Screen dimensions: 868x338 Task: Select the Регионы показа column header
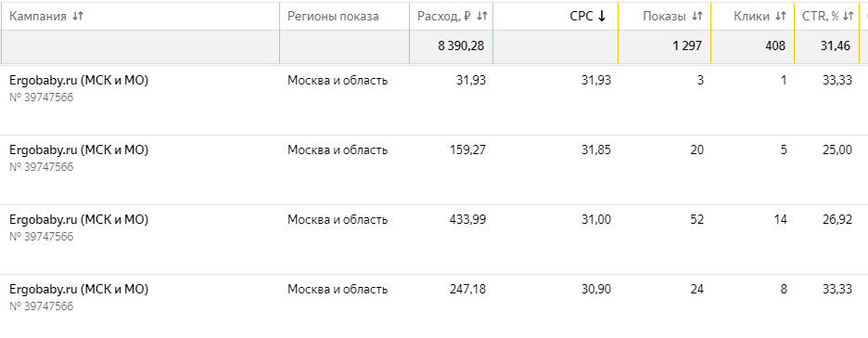(333, 17)
